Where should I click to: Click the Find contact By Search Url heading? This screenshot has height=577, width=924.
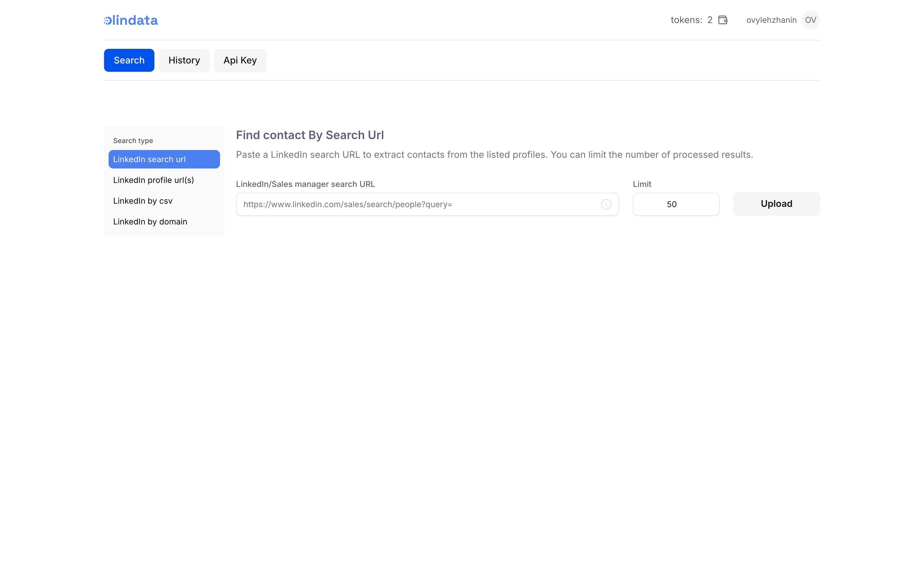click(310, 135)
